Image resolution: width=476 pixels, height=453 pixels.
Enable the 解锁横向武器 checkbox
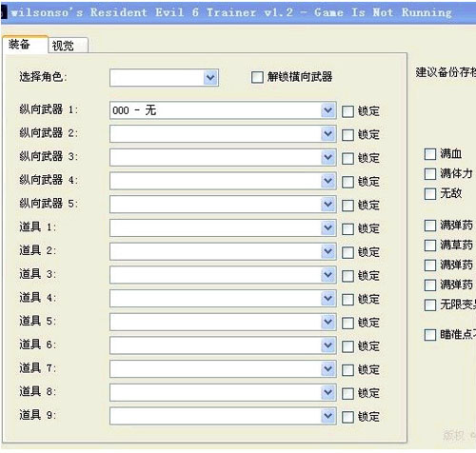point(257,77)
